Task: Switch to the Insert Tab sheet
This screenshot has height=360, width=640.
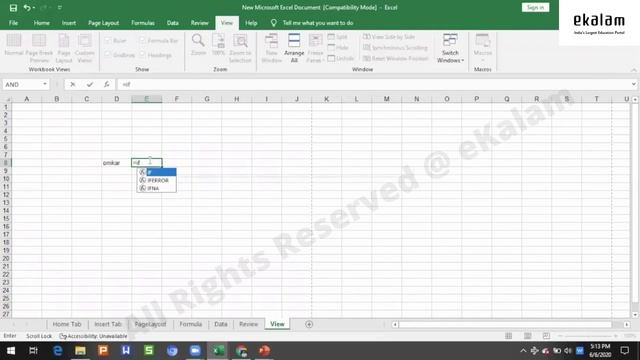Action: [108, 324]
